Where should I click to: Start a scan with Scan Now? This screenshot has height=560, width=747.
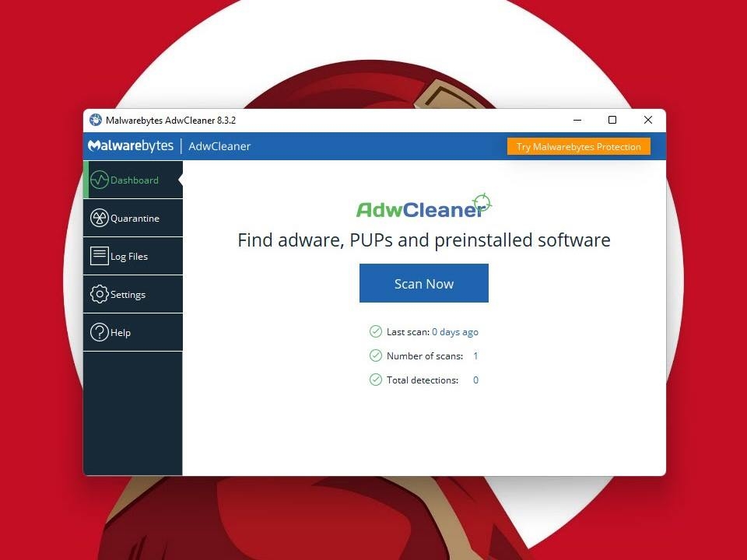(x=424, y=283)
